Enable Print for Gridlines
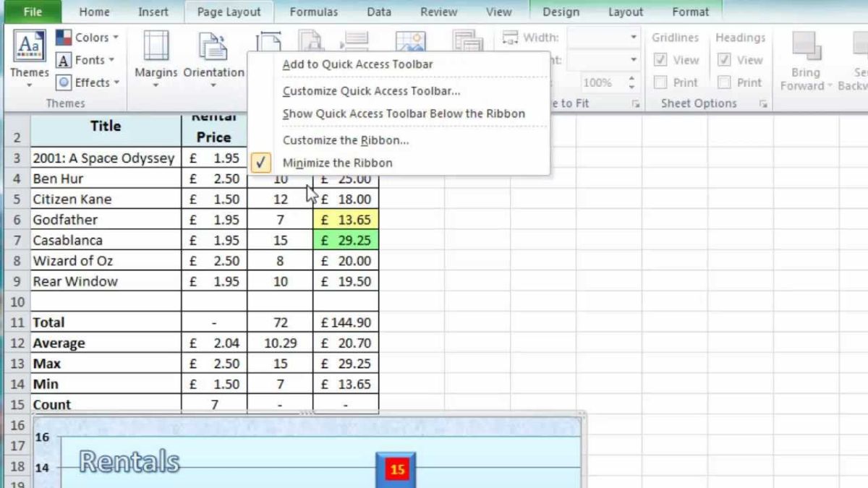 click(660, 82)
